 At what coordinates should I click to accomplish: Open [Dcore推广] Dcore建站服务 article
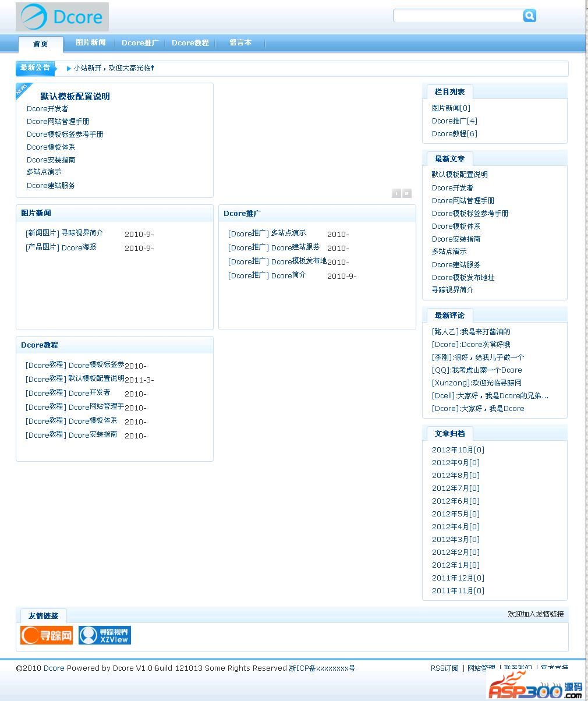coord(274,247)
